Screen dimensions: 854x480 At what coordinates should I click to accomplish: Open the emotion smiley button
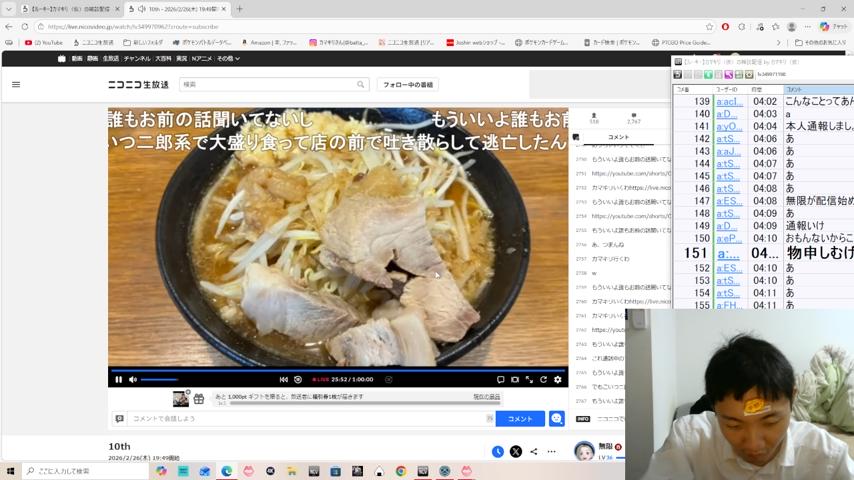[557, 418]
